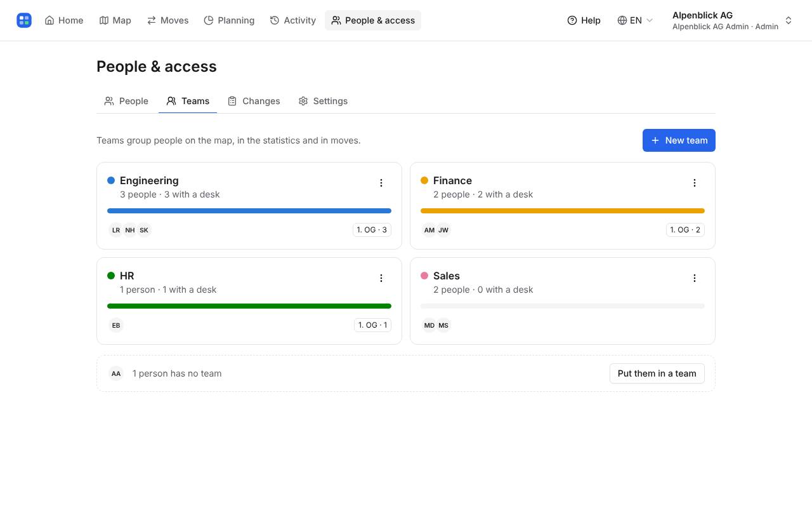812x508 pixels.
Task: Expand the Alpenblick AG account switcher
Action: click(x=732, y=20)
